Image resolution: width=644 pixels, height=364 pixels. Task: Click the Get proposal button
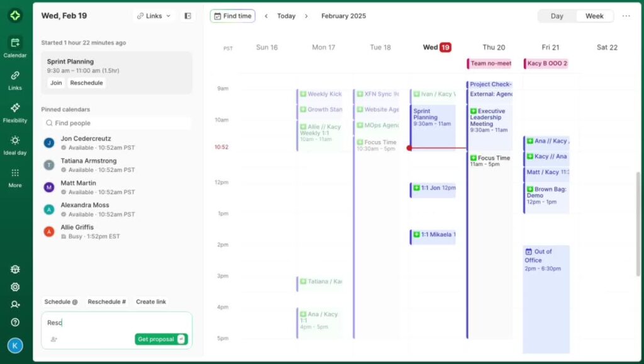(162, 339)
